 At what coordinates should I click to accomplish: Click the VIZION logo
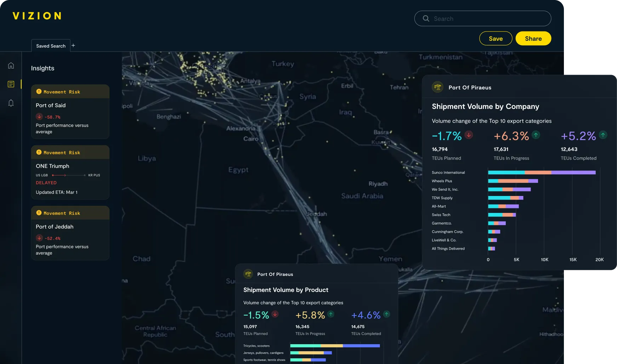(37, 16)
